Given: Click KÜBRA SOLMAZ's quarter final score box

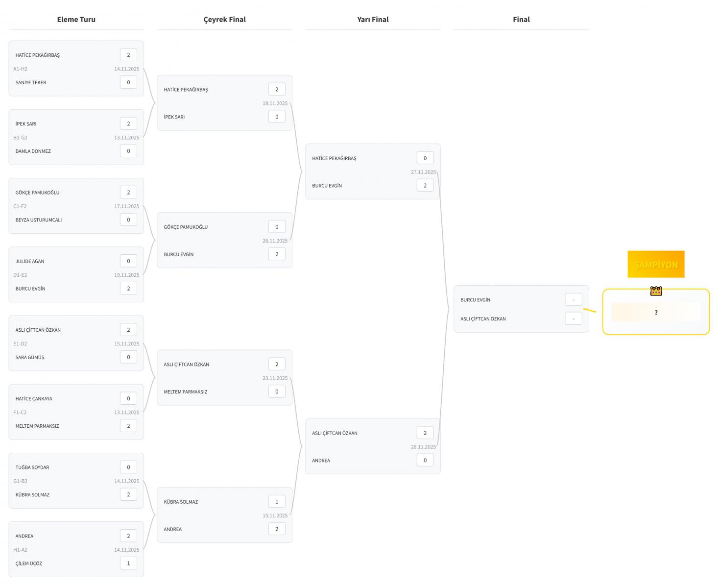Looking at the screenshot, I should point(277,501).
